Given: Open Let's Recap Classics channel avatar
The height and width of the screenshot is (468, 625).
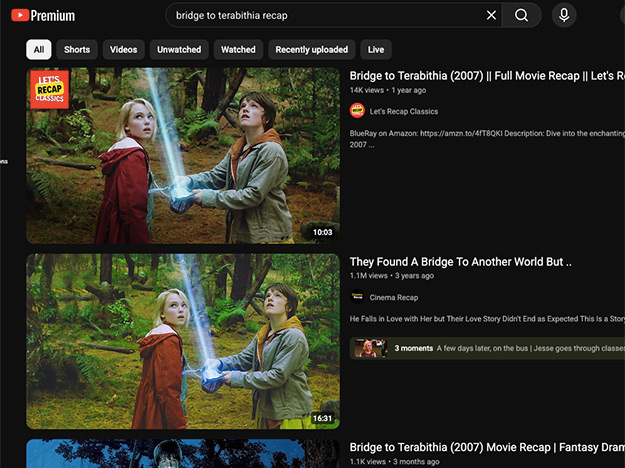Looking at the screenshot, I should 357,111.
